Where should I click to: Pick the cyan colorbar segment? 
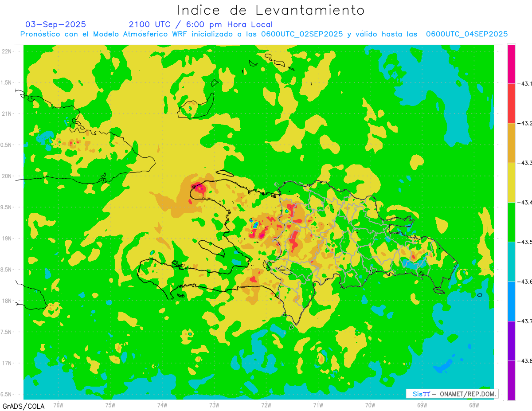[511, 262]
